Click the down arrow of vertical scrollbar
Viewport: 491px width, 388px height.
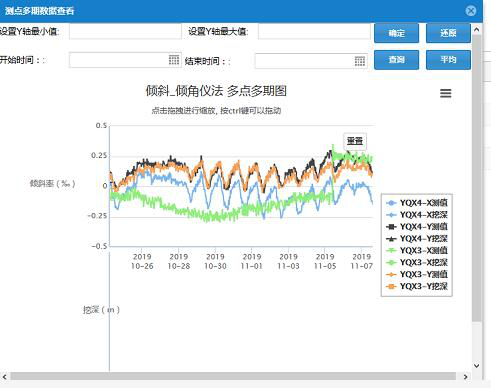tap(477, 366)
